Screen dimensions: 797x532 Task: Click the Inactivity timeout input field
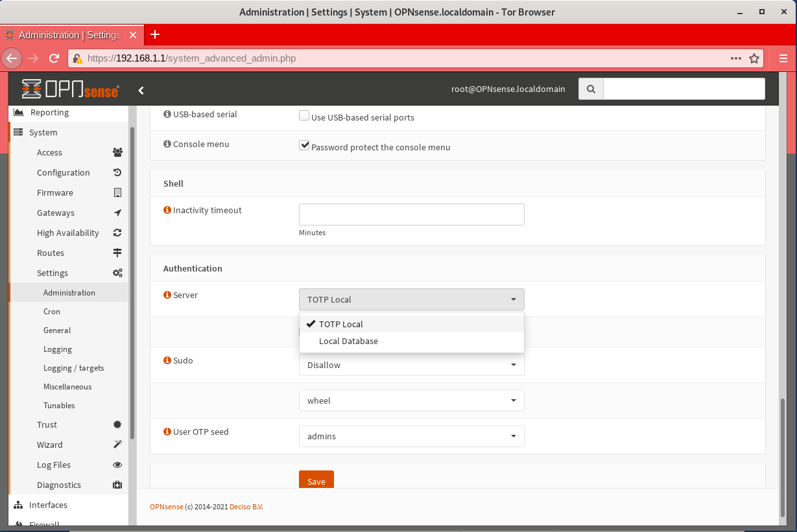coord(411,214)
